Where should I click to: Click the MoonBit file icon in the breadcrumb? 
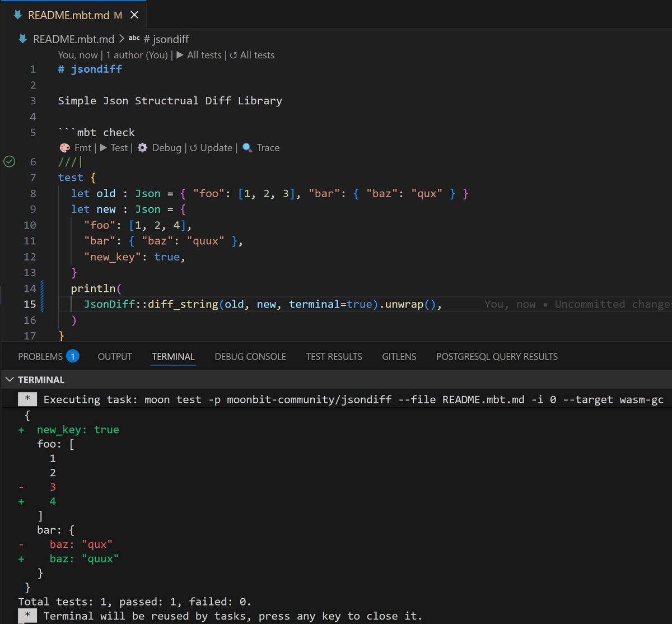23,39
